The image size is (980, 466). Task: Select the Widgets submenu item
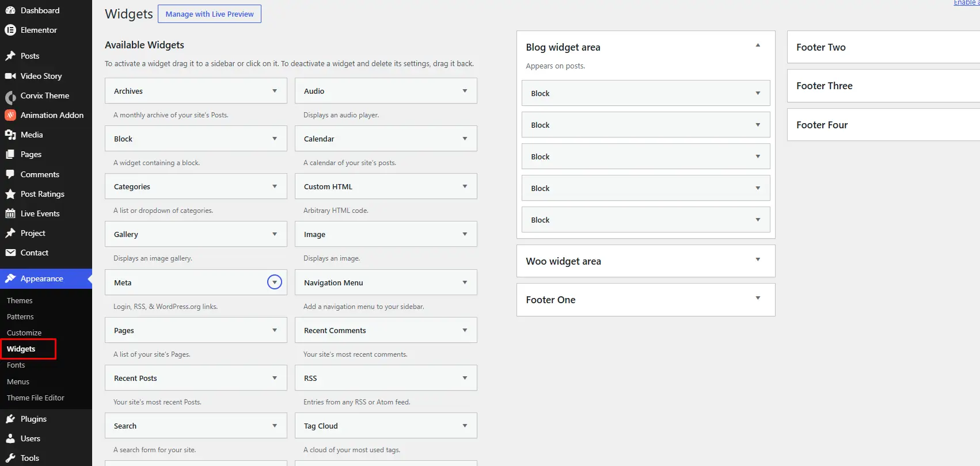click(21, 349)
